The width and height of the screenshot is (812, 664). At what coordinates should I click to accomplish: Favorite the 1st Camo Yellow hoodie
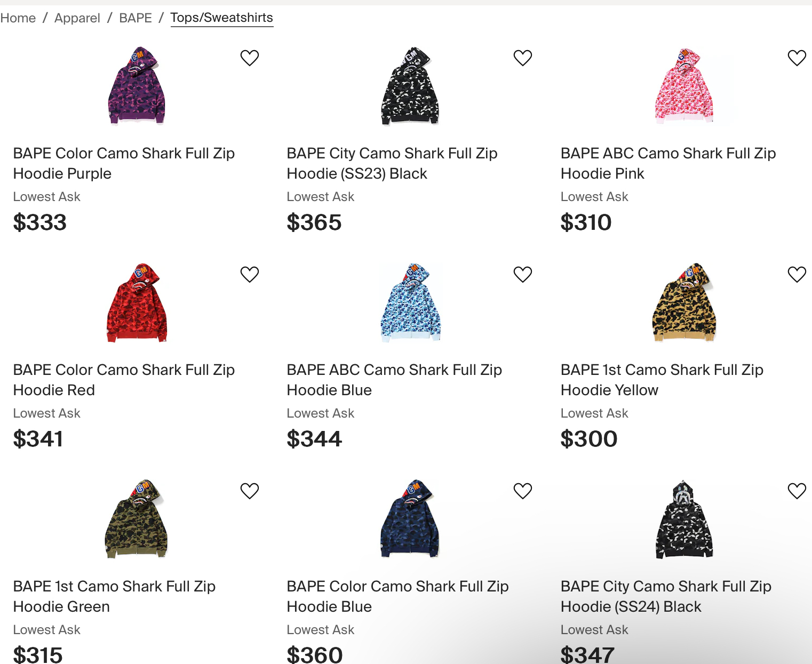[797, 274]
